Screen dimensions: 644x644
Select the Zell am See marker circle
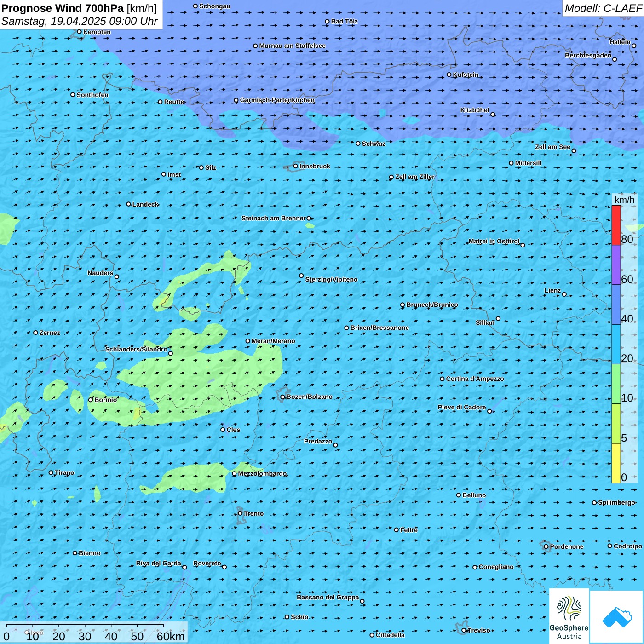[574, 150]
